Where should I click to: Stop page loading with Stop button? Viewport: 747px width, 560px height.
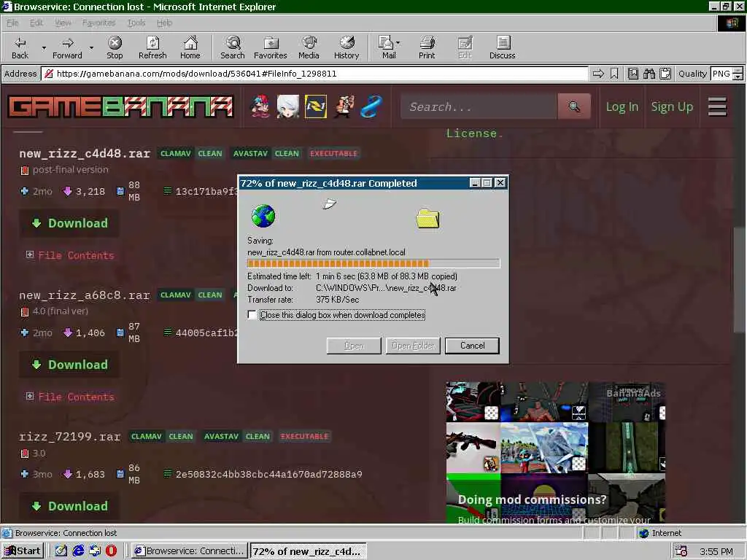pyautogui.click(x=115, y=47)
